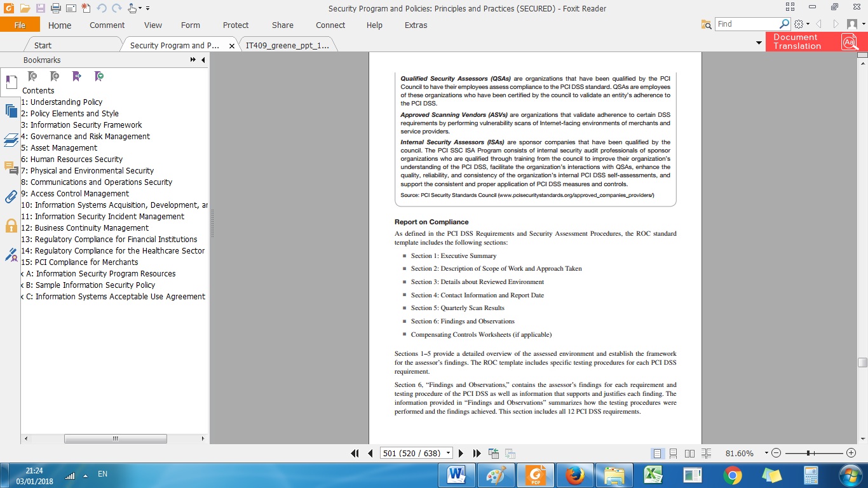Click the Attachments paperclip icon in sidebar

coord(11,196)
